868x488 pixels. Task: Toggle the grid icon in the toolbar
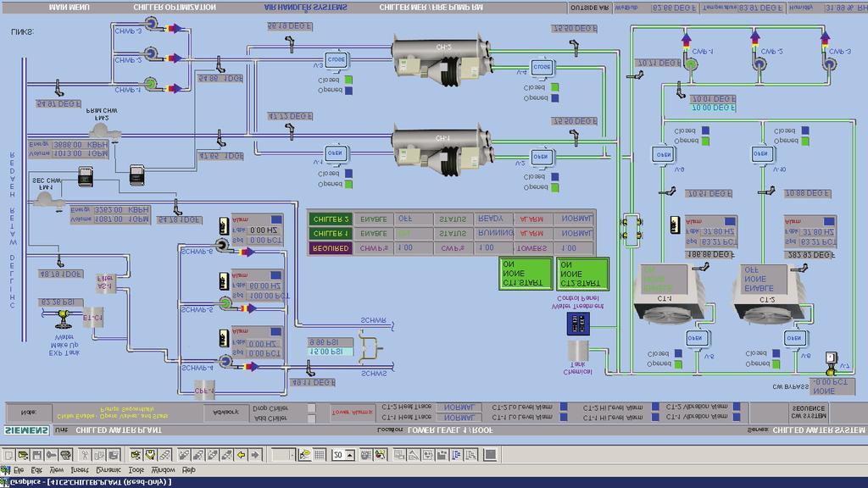(320, 455)
